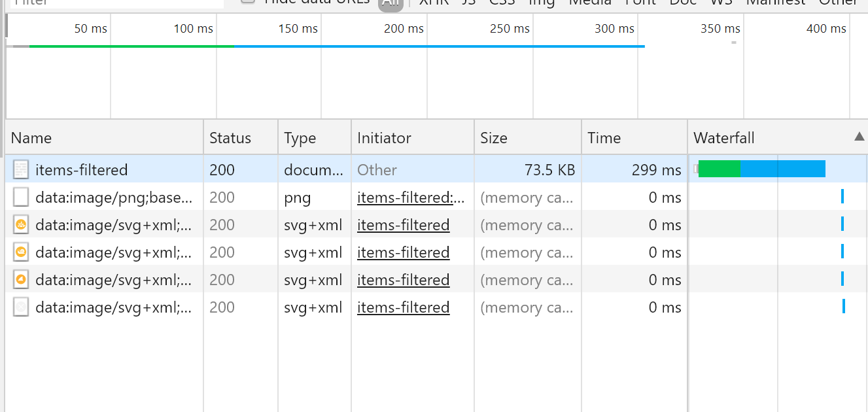Click the faded gray icon of the last svg+xml row
The width and height of the screenshot is (868, 412).
pos(21,307)
